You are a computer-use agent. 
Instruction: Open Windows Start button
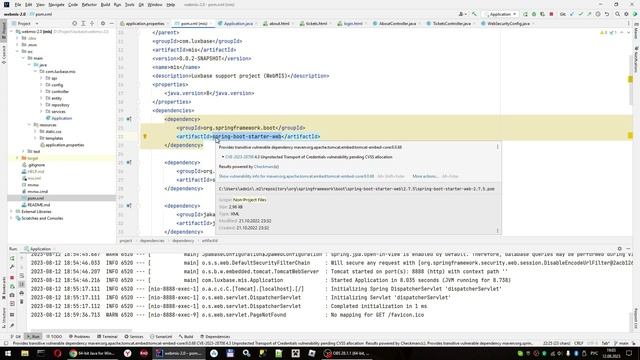pyautogui.click(x=7, y=353)
